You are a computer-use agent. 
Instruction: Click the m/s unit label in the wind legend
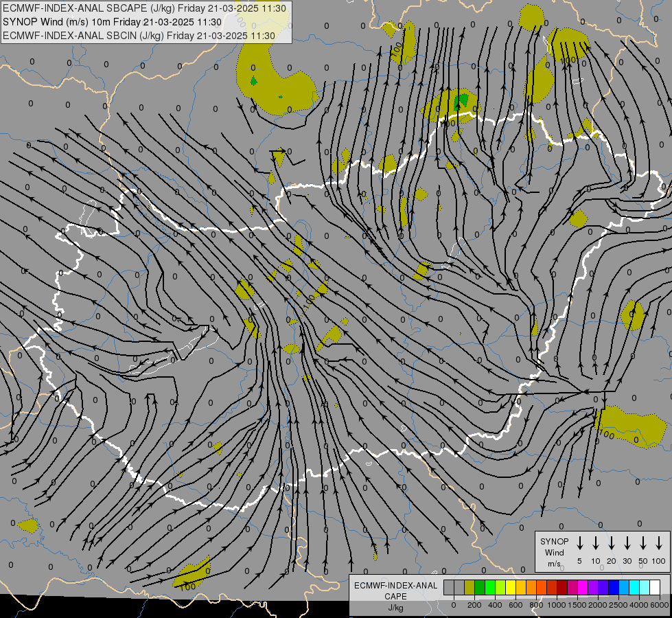tap(554, 564)
